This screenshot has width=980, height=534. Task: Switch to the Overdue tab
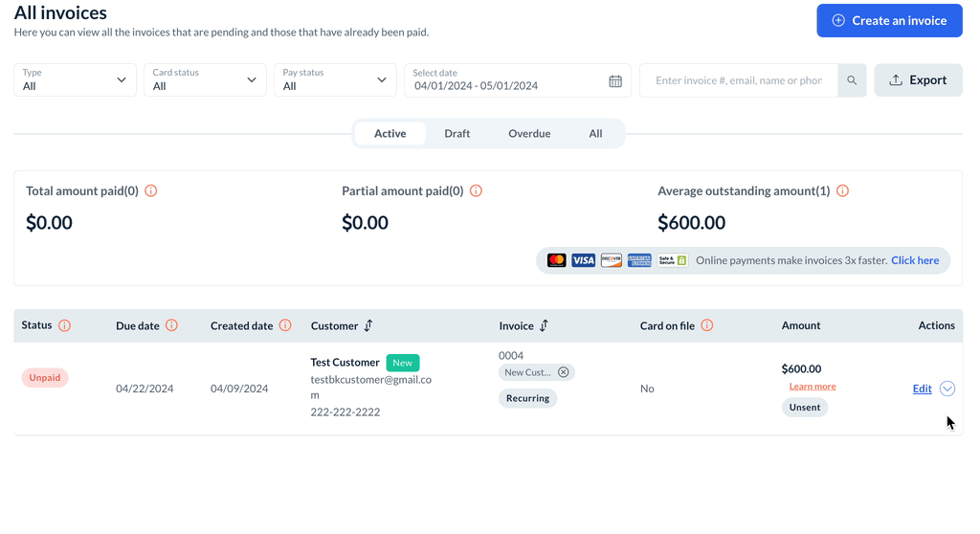[x=529, y=134]
